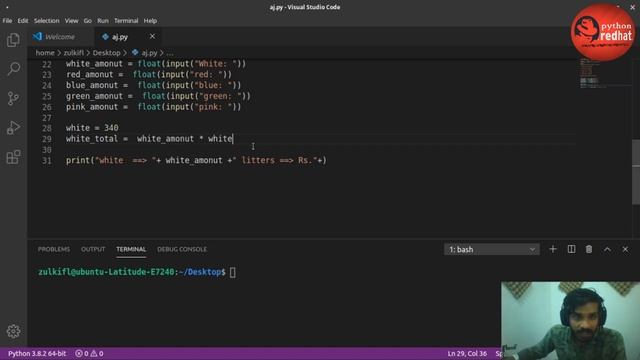Split the terminal pane

coord(571,249)
